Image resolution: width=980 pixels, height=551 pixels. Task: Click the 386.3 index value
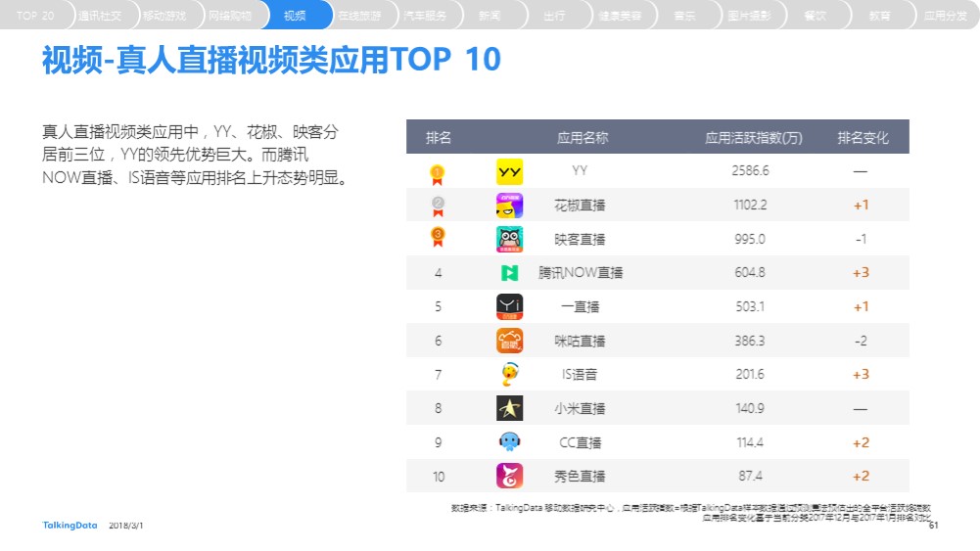coord(750,341)
